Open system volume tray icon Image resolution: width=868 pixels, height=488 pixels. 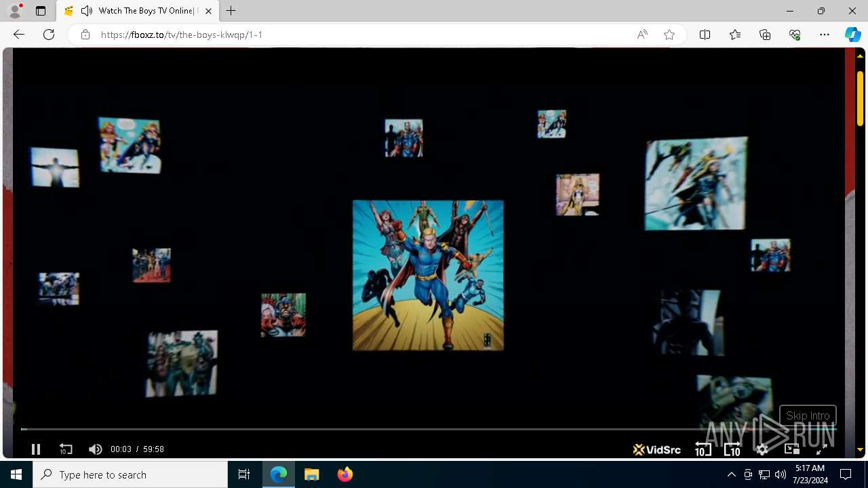tap(781, 474)
